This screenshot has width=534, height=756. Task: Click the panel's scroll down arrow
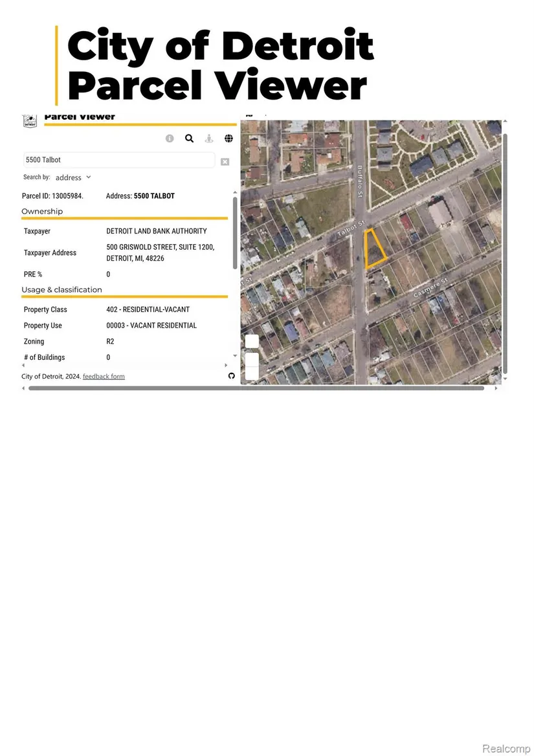tap(235, 366)
